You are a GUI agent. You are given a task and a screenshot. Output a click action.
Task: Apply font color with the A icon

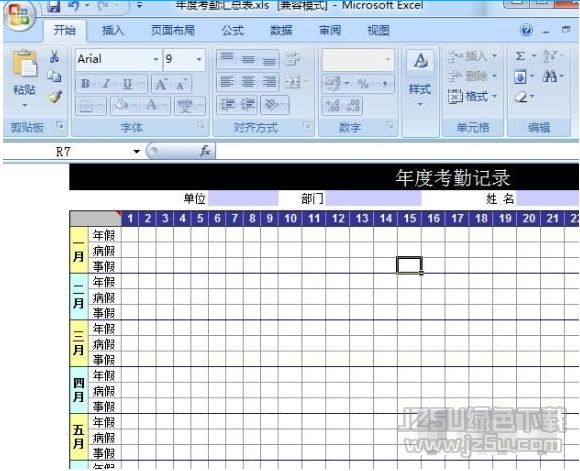click(151, 105)
